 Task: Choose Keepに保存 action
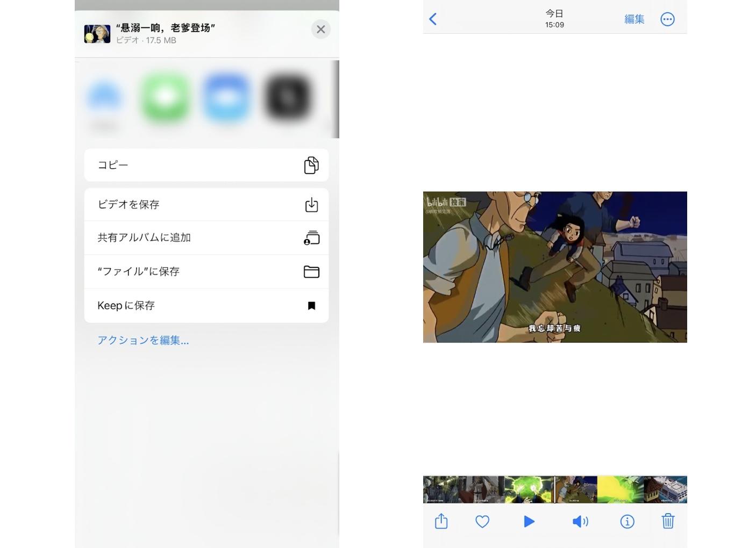click(x=206, y=306)
